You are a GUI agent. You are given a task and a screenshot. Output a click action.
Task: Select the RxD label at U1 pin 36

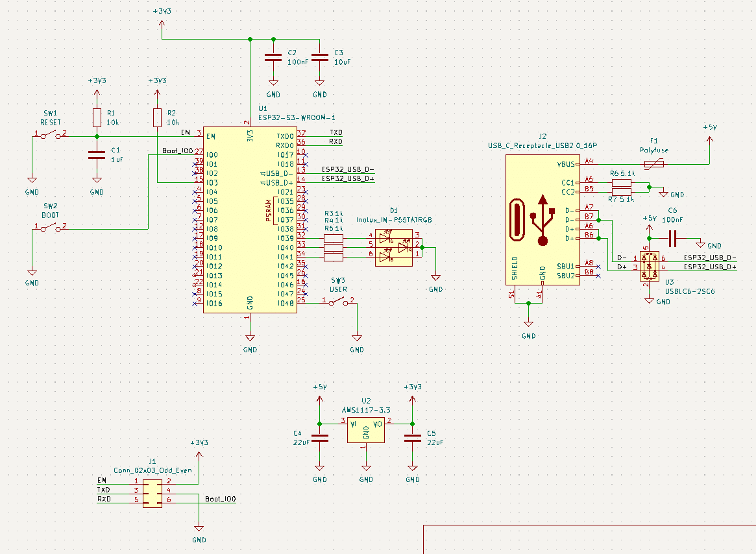335,141
